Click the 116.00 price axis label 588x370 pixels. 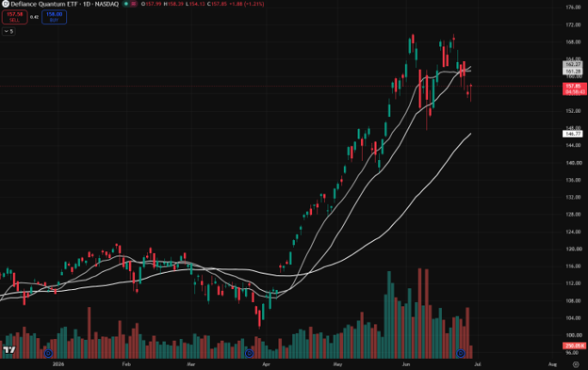tap(573, 266)
